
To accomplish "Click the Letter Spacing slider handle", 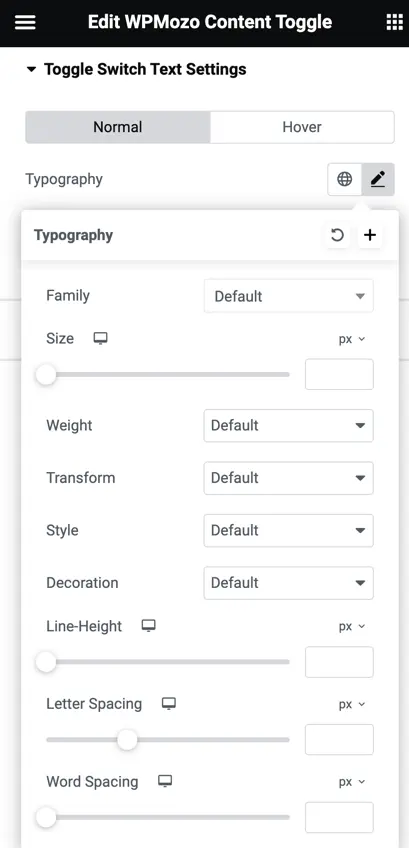I will (127, 740).
